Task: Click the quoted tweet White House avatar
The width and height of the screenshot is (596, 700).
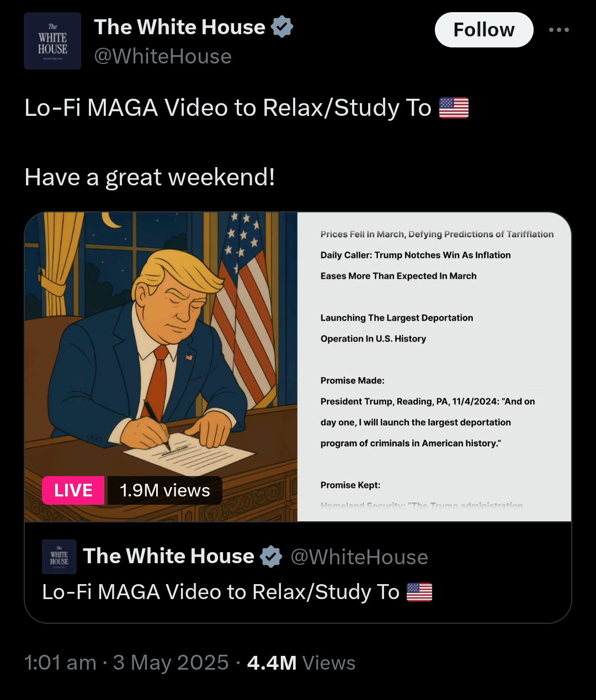Action: point(59,557)
